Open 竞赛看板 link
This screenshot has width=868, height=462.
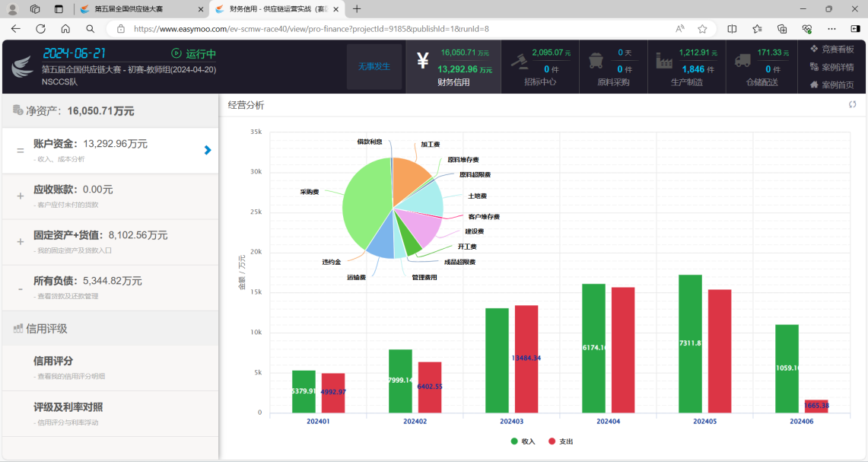(831, 49)
